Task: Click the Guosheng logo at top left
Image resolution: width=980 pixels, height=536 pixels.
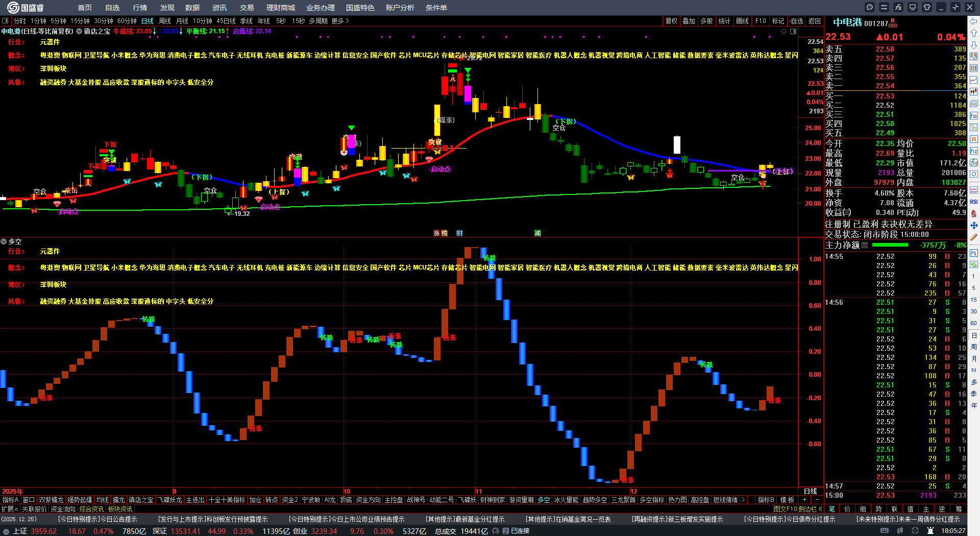Action: tap(26, 8)
